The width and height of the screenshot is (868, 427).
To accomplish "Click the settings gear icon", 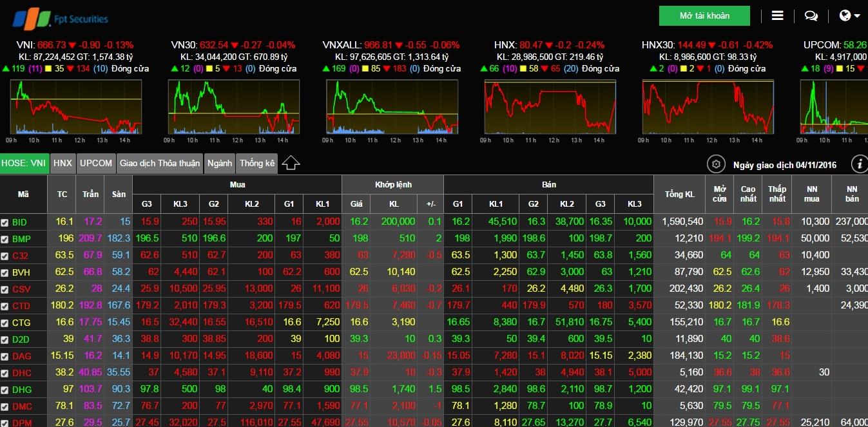I will pos(715,164).
